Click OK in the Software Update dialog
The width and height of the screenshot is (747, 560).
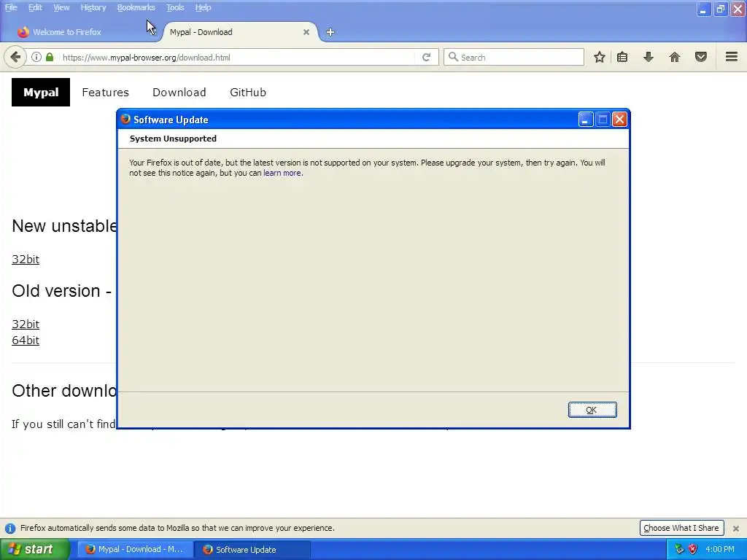592,410
